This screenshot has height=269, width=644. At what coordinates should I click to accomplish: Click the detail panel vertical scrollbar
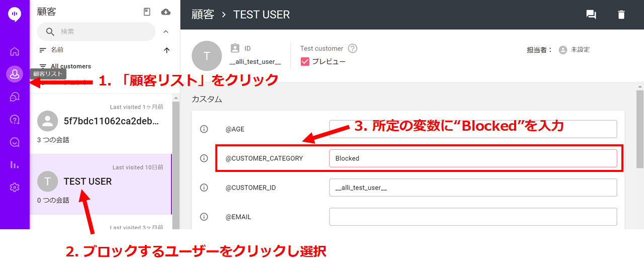click(x=640, y=129)
